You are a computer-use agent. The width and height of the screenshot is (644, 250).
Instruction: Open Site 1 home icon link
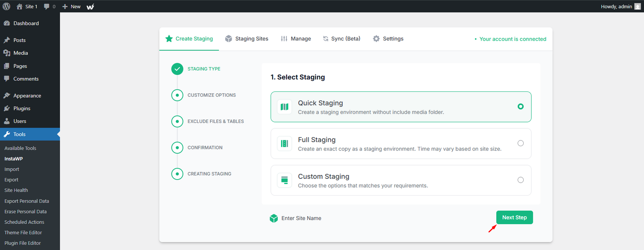pyautogui.click(x=19, y=6)
